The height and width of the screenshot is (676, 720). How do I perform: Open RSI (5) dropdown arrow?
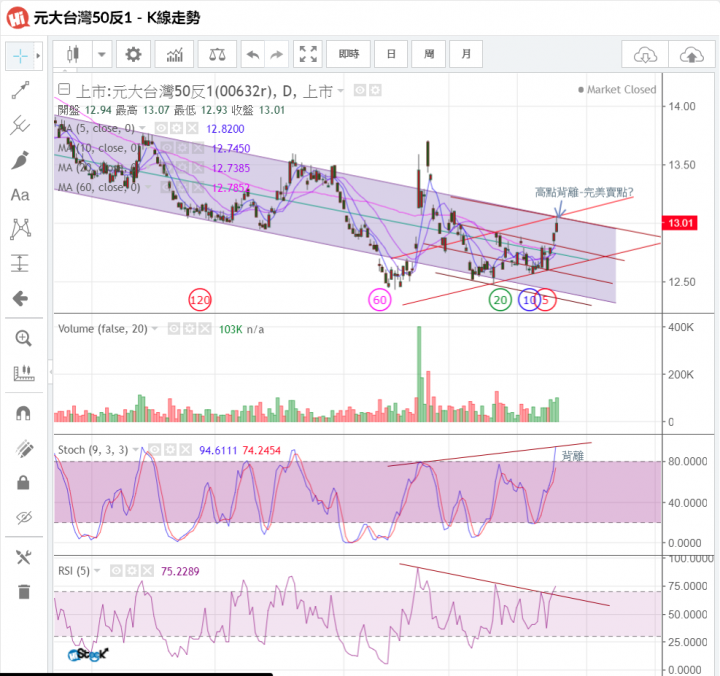tap(97, 571)
